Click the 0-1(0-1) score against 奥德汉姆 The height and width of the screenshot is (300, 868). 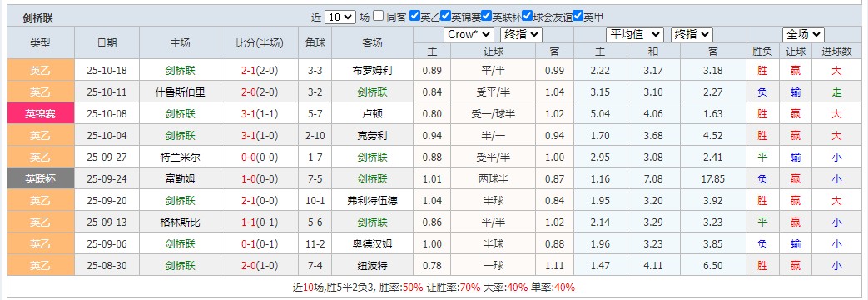(x=260, y=243)
